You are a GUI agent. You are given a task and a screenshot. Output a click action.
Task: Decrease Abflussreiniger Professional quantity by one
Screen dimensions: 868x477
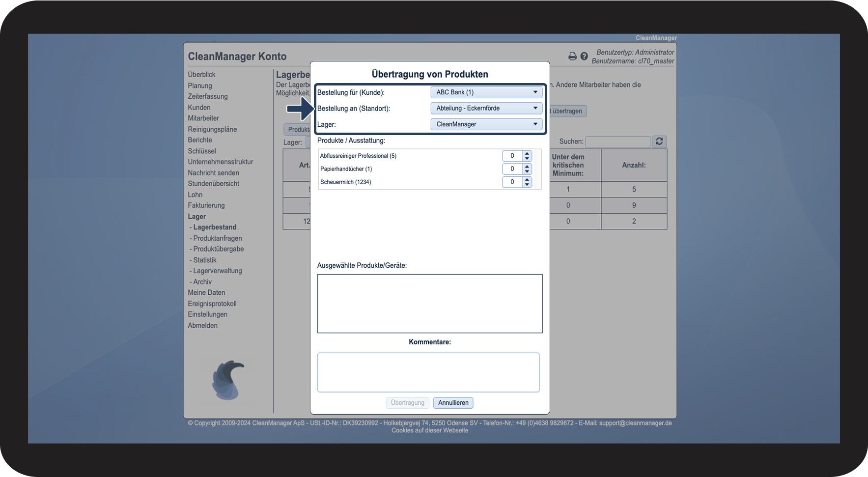point(527,158)
